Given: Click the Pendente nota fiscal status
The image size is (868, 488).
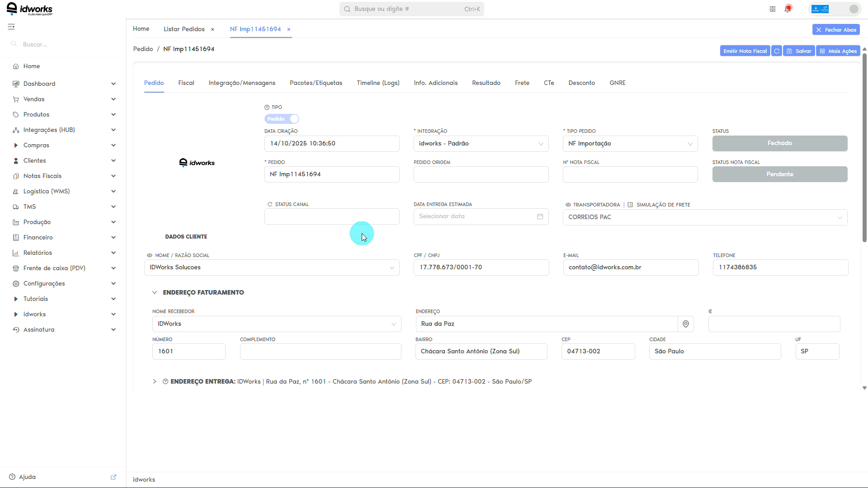Looking at the screenshot, I should tap(780, 174).
